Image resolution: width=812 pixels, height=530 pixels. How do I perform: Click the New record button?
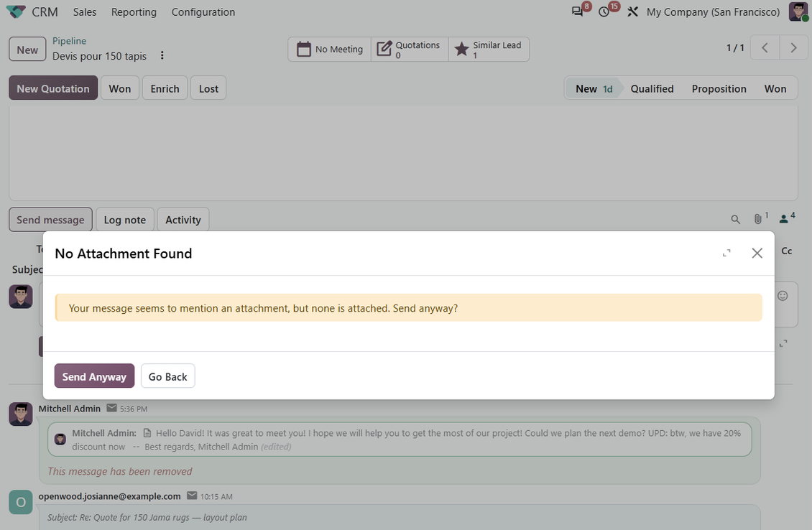(x=27, y=49)
